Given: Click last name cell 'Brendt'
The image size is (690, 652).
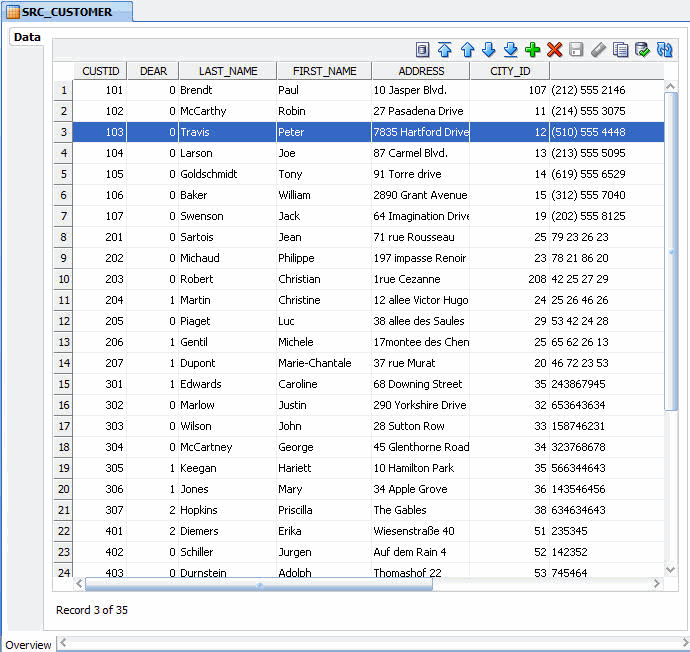Looking at the screenshot, I should [227, 90].
